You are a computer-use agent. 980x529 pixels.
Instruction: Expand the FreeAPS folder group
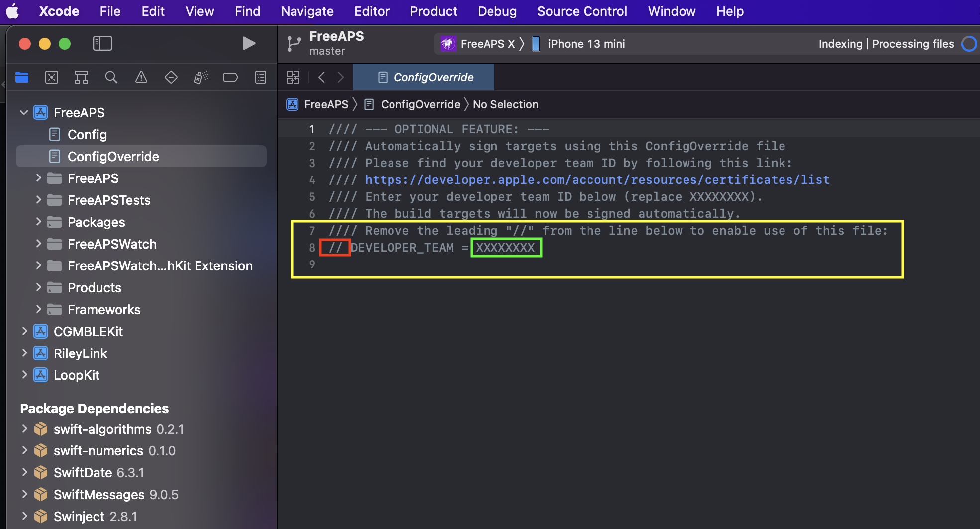pos(38,178)
